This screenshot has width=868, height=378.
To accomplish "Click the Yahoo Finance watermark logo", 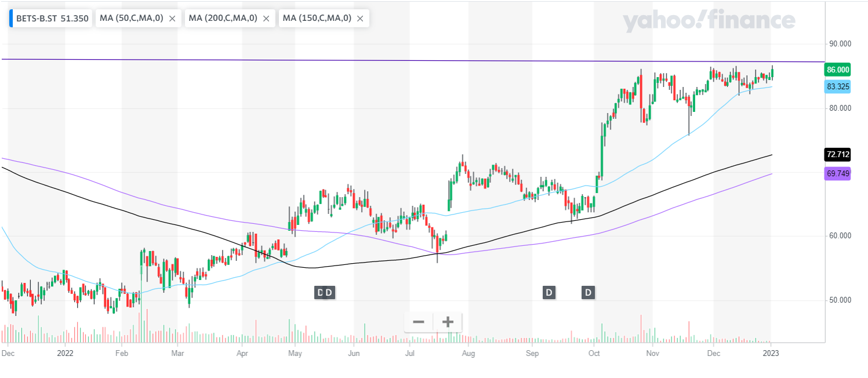I will pos(709,21).
